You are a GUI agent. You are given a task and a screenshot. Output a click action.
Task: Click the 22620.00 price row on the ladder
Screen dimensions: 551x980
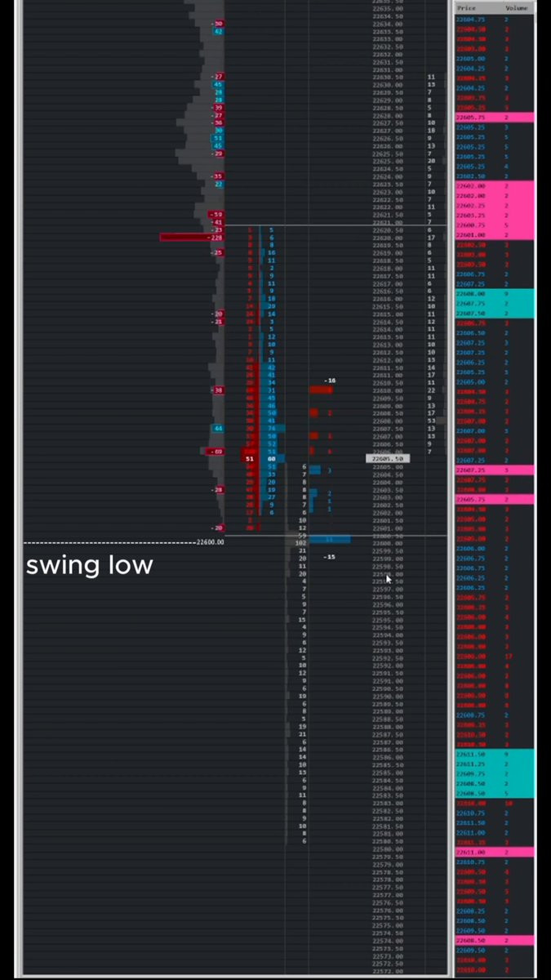(x=388, y=238)
